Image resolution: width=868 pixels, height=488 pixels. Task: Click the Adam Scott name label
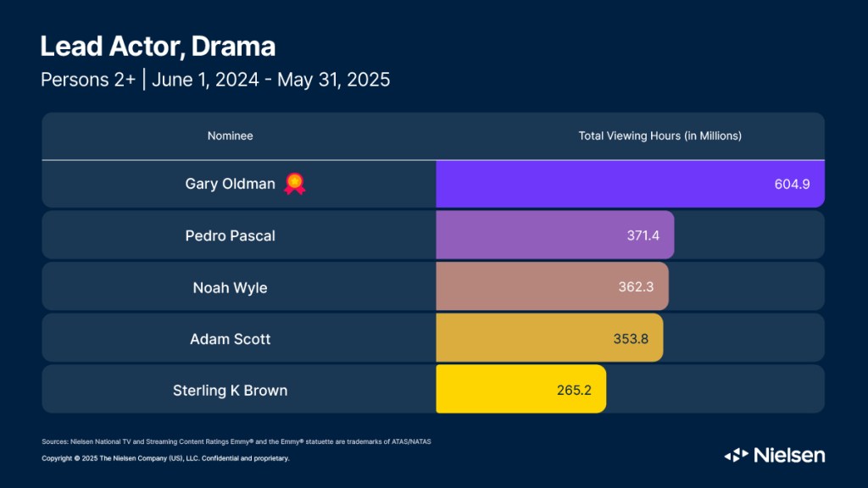coord(230,339)
